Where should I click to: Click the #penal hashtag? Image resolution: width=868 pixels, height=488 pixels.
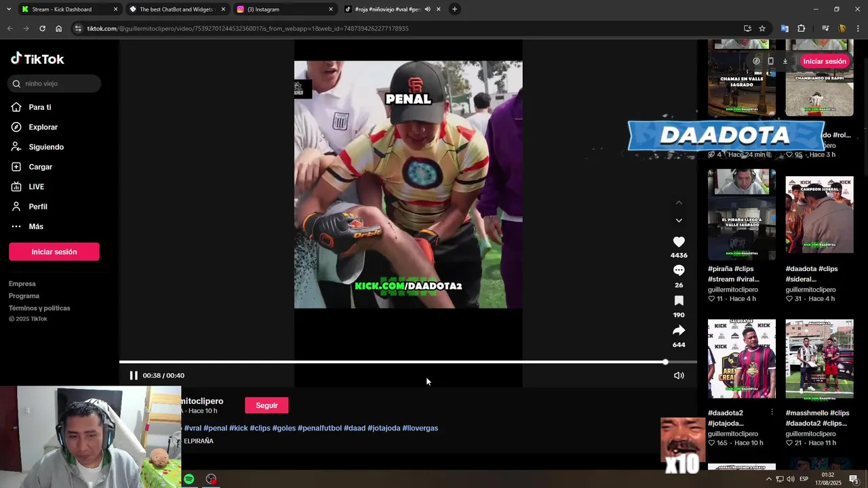pyautogui.click(x=216, y=428)
